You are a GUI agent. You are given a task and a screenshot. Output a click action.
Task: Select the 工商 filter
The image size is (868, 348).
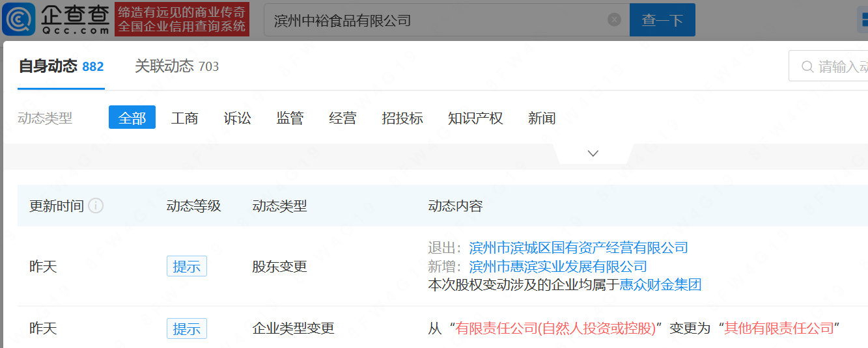184,118
